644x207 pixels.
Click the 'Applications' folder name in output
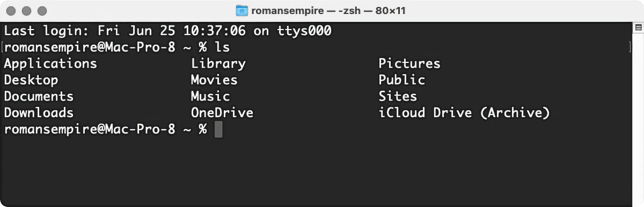[x=50, y=63]
